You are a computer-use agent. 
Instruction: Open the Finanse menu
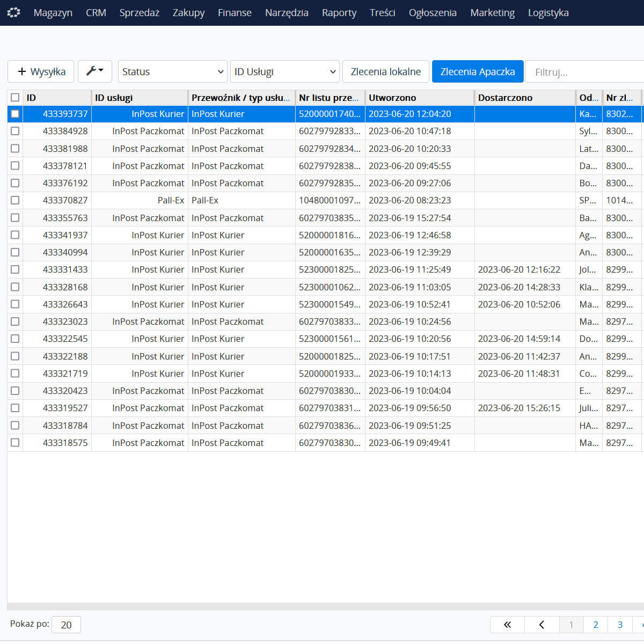(235, 13)
